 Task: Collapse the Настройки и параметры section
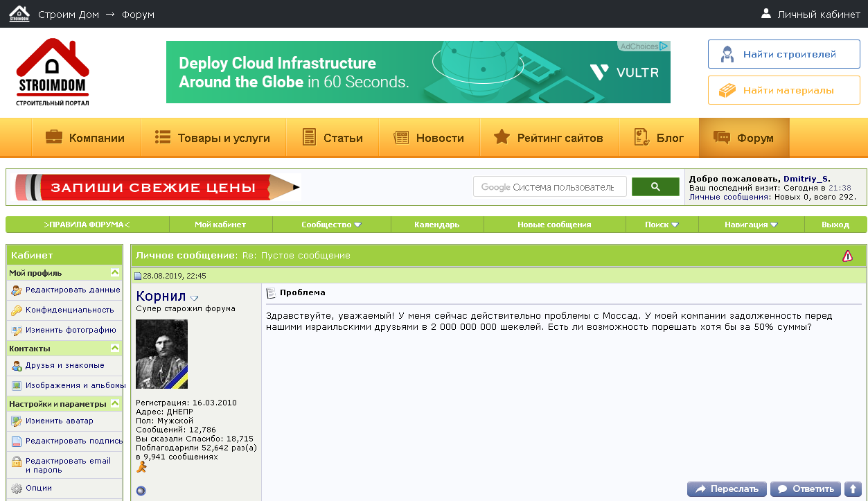point(115,403)
